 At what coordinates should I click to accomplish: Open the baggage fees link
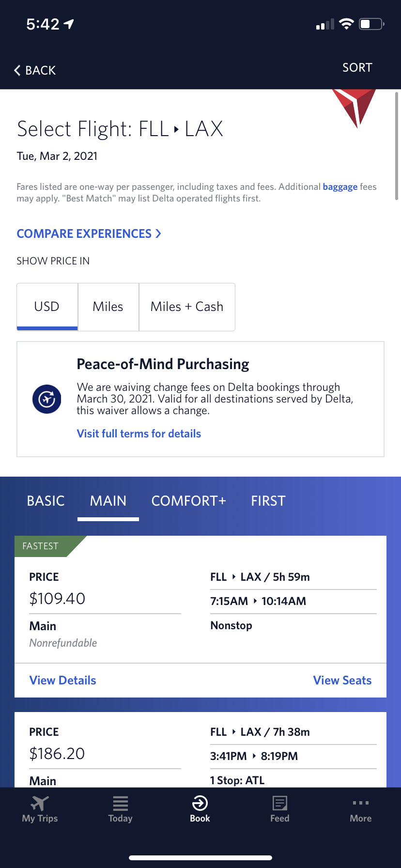[340, 187]
